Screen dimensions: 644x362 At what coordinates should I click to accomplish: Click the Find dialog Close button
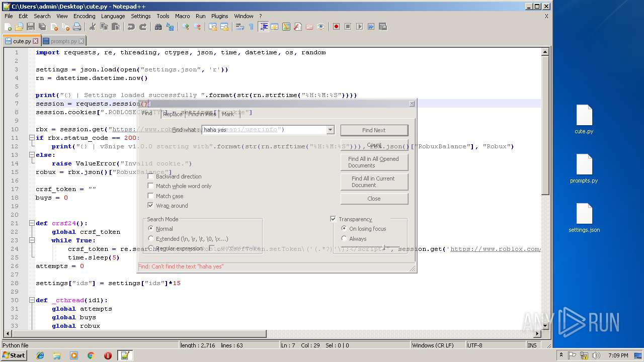(x=374, y=199)
